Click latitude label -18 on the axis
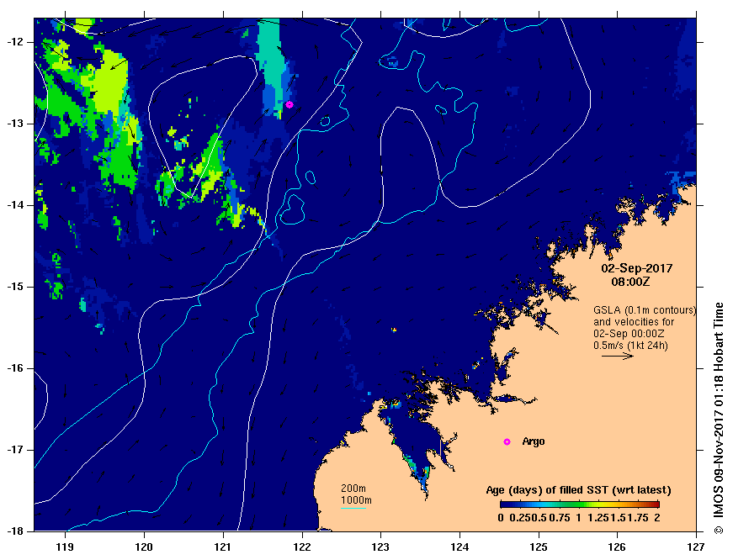The width and height of the screenshot is (733, 560). click(14, 531)
